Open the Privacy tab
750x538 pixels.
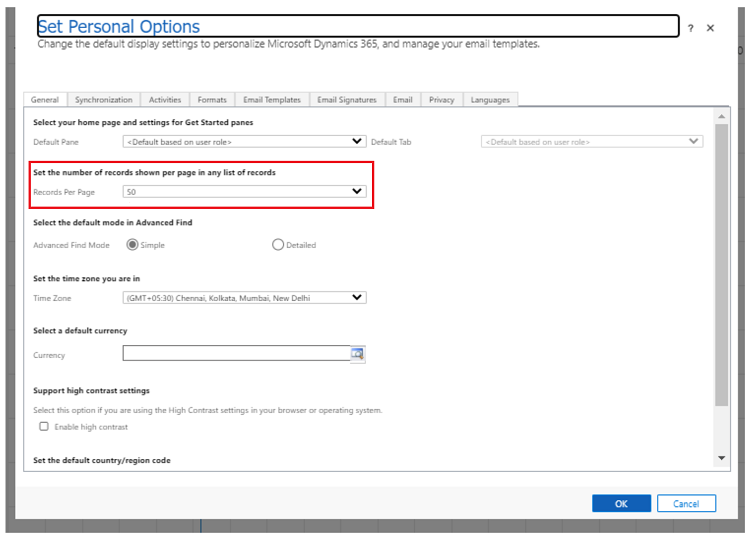click(441, 99)
